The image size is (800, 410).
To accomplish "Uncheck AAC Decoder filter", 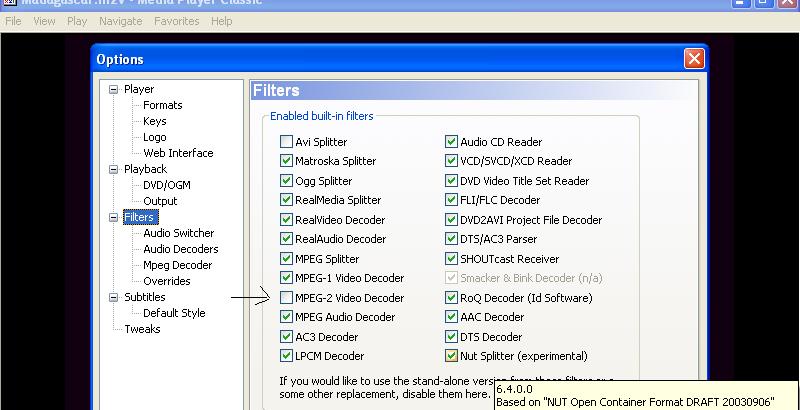I will (x=451, y=317).
